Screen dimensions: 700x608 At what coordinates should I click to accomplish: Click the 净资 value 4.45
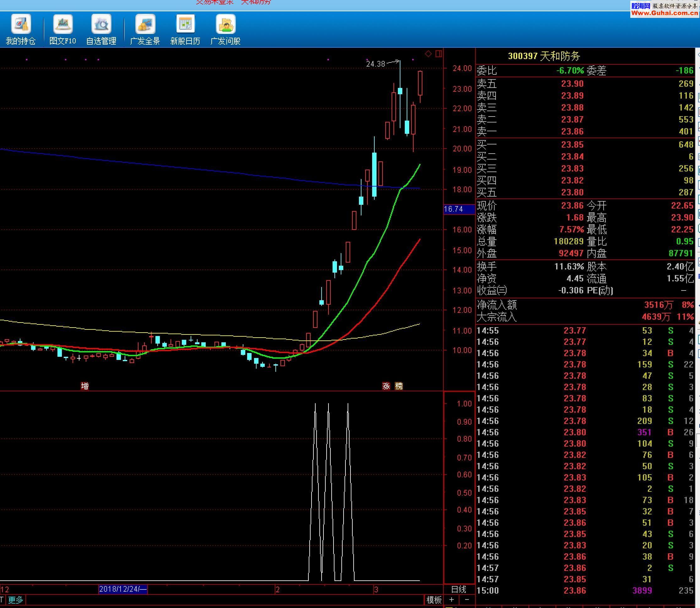coord(575,279)
